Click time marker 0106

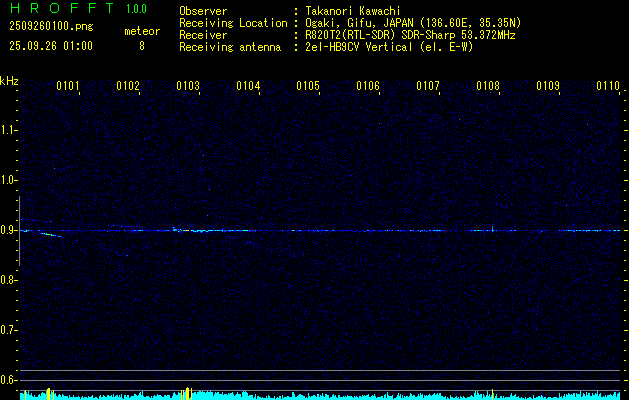[x=368, y=86]
